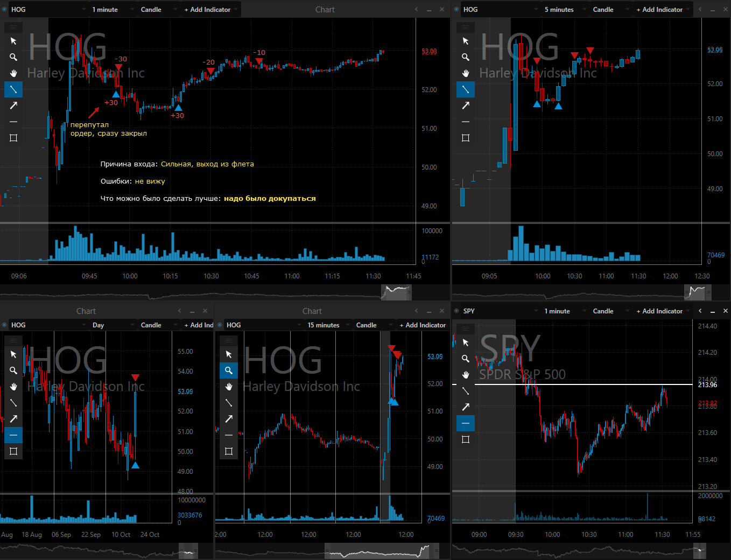Select zoom tool in SPY chart
The width and height of the screenshot is (731, 560).
coord(466,359)
